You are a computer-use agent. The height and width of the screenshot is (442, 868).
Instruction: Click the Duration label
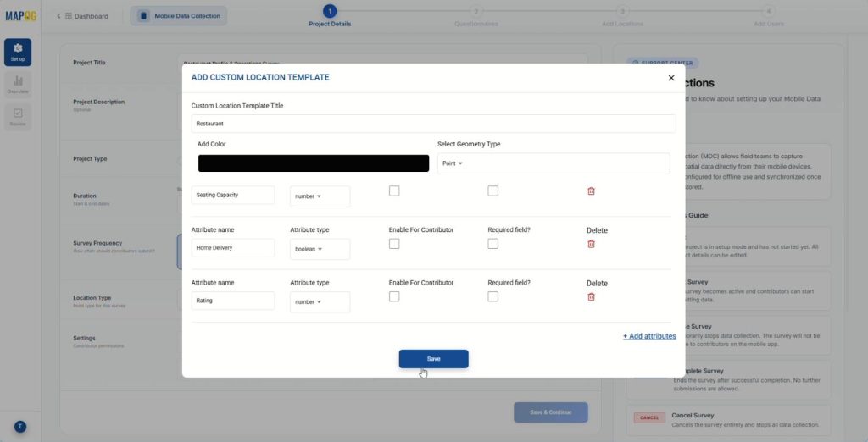(85, 196)
